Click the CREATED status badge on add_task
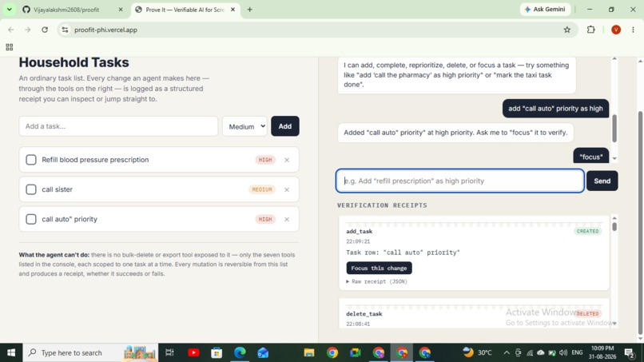This screenshot has width=644, height=362. [x=587, y=231]
